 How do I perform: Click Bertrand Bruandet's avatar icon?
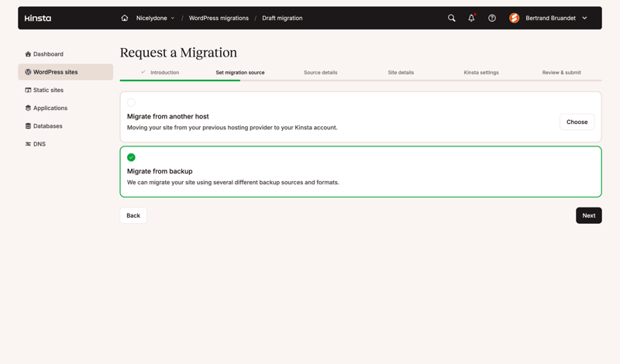point(514,18)
